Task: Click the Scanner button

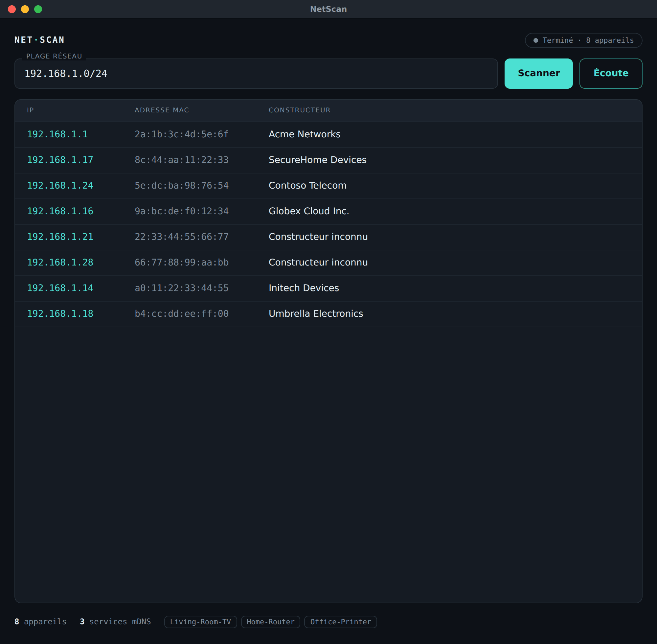Action: click(538, 73)
